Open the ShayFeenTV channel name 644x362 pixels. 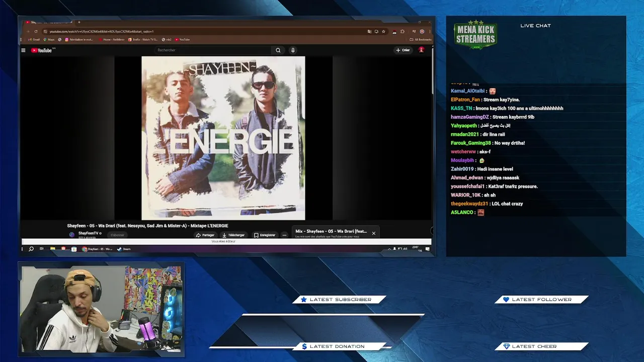[x=89, y=233]
